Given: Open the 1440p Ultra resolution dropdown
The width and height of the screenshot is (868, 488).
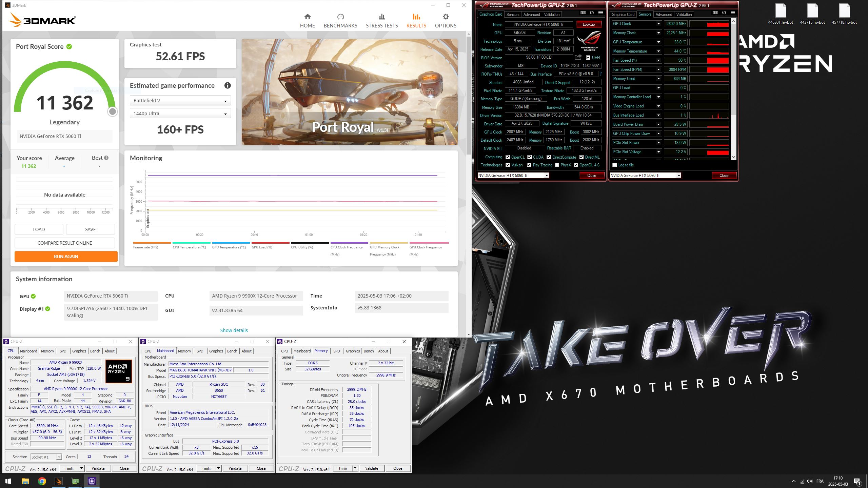Looking at the screenshot, I should [x=180, y=114].
